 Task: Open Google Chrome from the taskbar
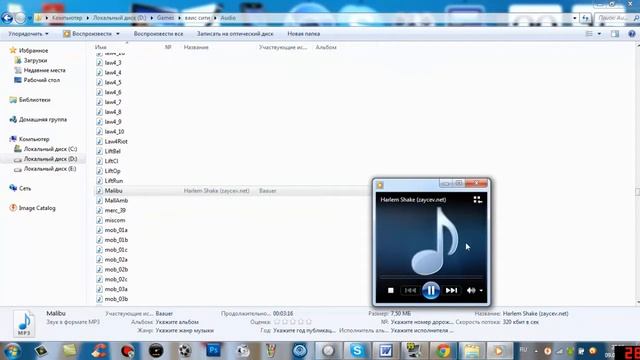(x=442, y=351)
